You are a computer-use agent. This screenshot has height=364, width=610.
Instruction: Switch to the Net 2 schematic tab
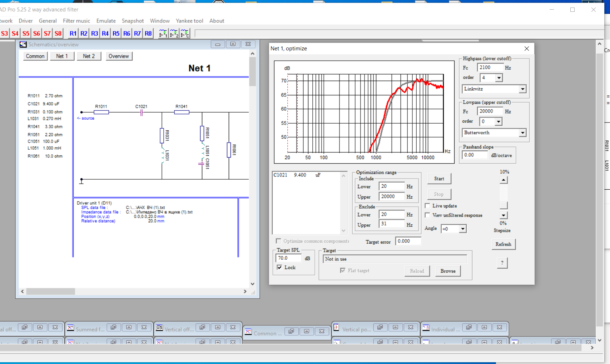tap(89, 56)
